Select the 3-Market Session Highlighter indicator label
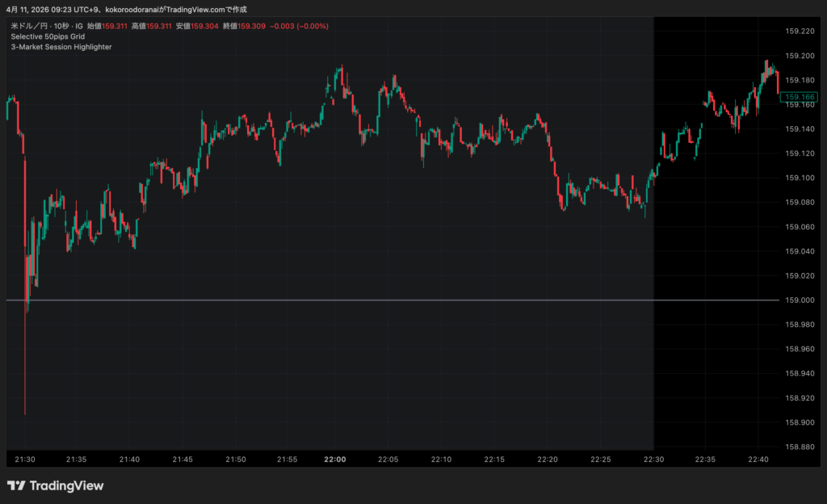Image resolution: width=827 pixels, height=504 pixels. tap(61, 47)
